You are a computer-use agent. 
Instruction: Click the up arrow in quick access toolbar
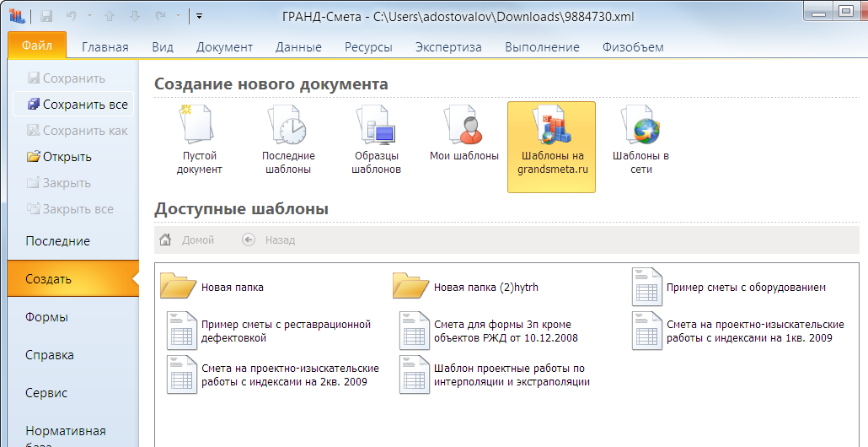point(110,17)
